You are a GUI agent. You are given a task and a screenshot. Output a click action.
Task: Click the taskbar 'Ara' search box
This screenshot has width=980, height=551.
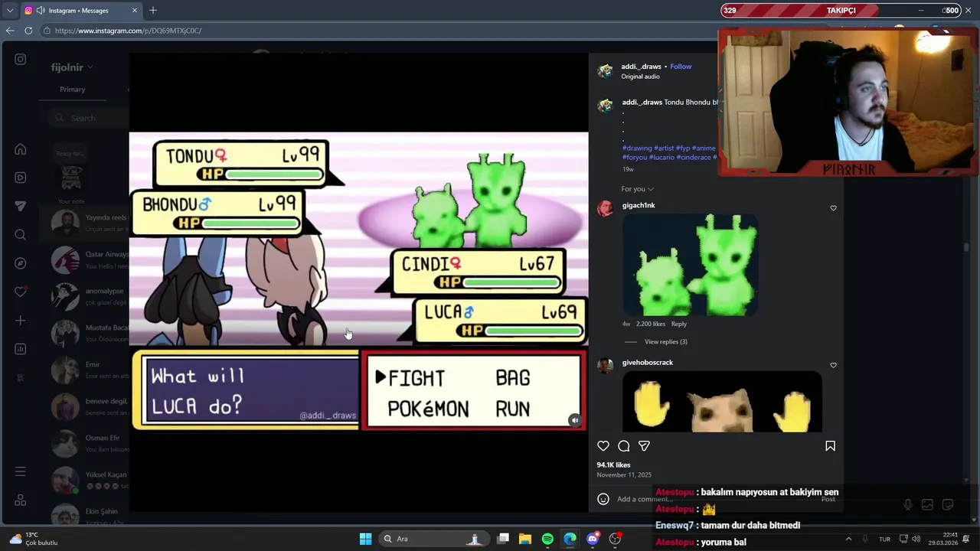(x=434, y=539)
